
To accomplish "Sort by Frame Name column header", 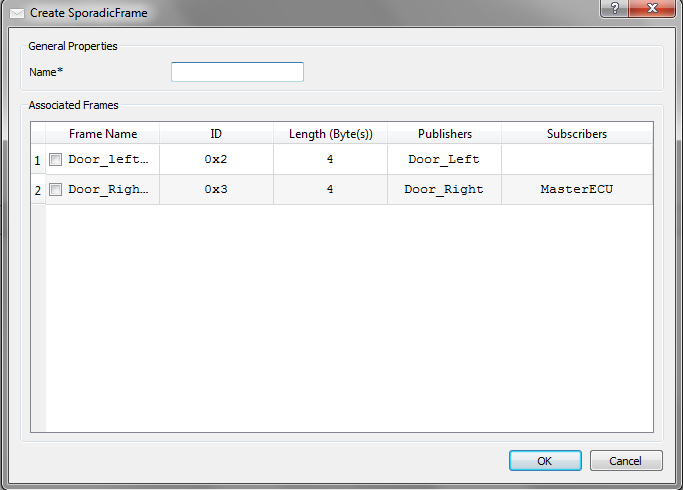I will click(103, 134).
